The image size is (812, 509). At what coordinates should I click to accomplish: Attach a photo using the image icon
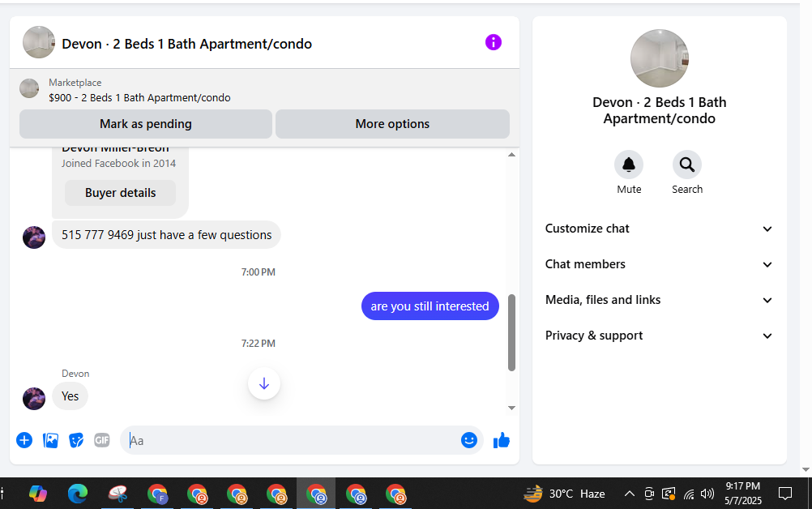(x=50, y=440)
